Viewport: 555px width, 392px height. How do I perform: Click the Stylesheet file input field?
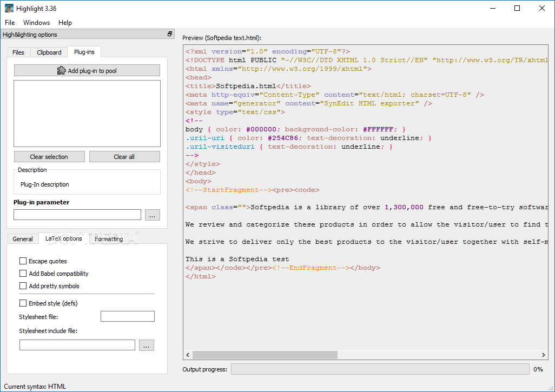128,316
